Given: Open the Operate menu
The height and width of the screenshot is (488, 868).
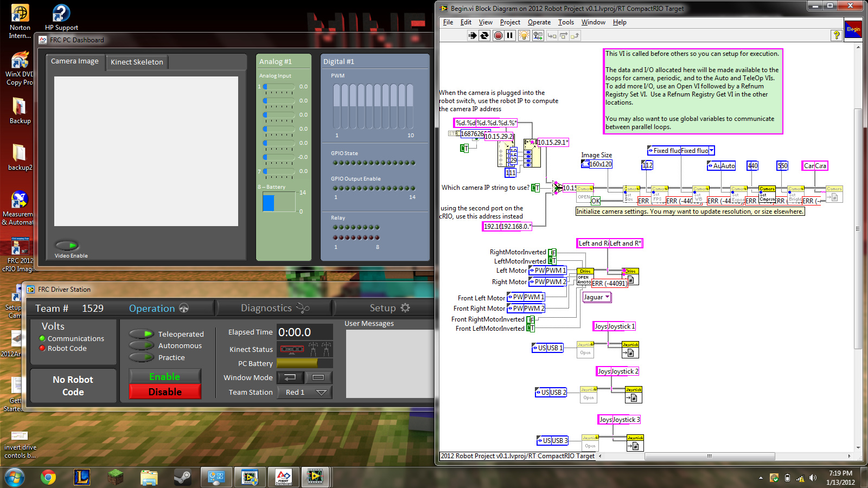Looking at the screenshot, I should click(x=539, y=22).
